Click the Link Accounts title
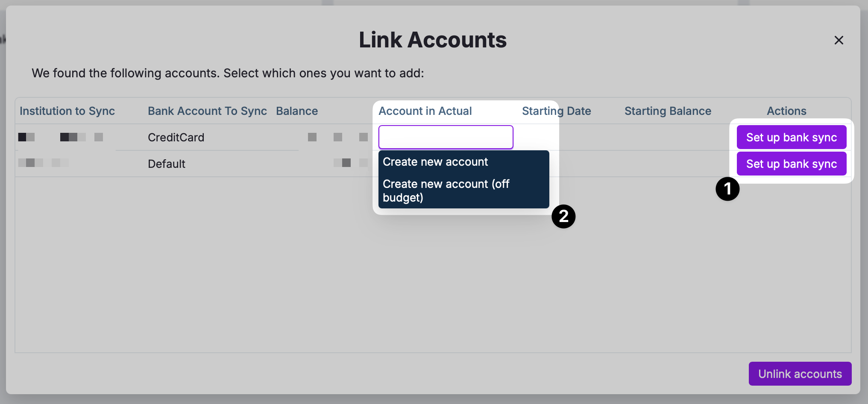868x404 pixels. (433, 40)
